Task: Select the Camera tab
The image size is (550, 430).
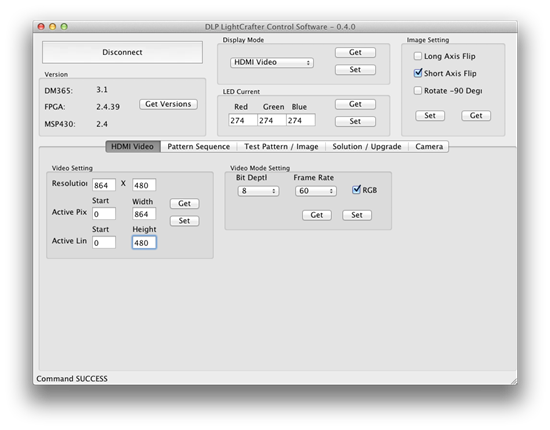Action: point(429,147)
